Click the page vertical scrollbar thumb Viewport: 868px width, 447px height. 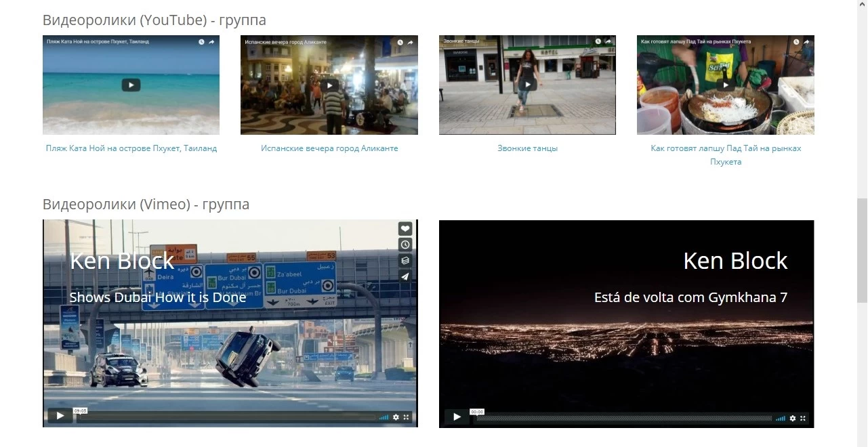click(862, 251)
